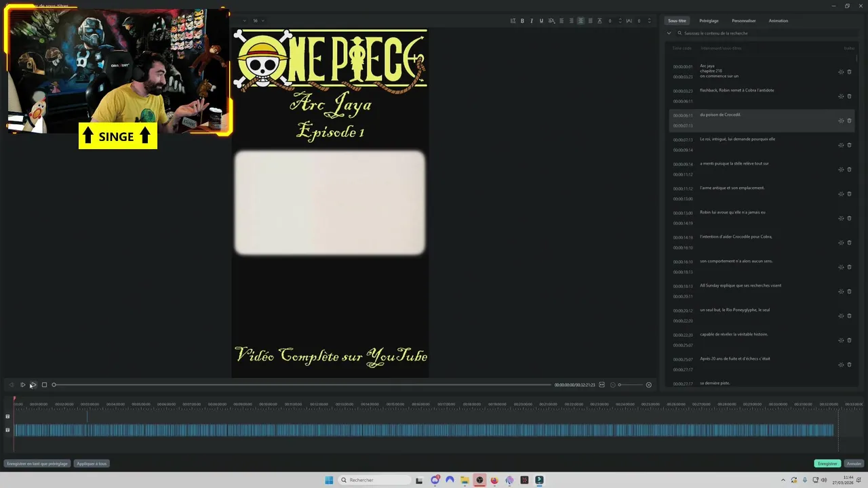
Task: Adjust the line spacing stepper arrows
Action: [x=618, y=21]
